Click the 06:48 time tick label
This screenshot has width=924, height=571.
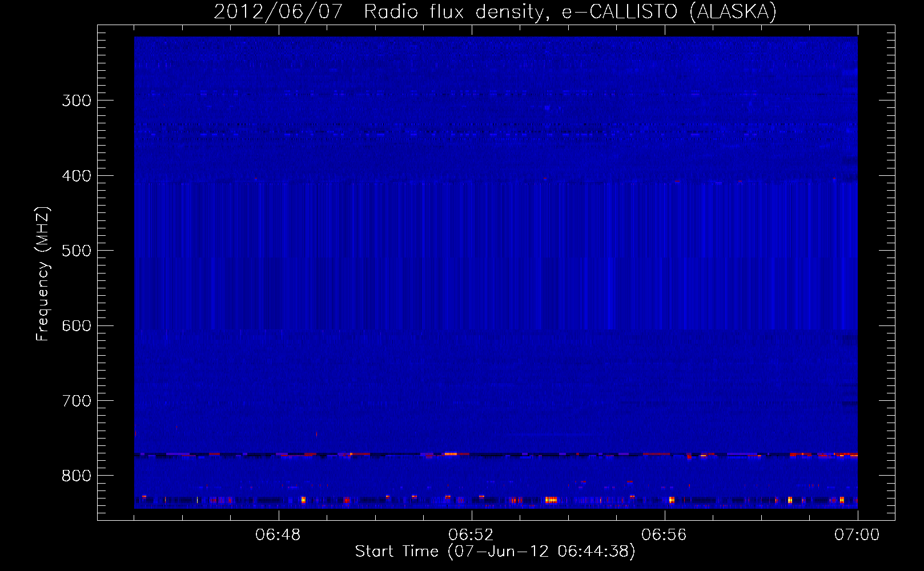point(278,535)
